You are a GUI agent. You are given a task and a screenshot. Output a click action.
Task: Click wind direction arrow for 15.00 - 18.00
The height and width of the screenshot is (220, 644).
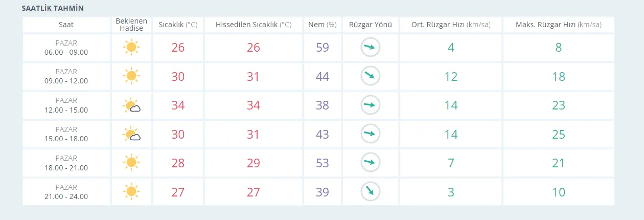click(371, 134)
